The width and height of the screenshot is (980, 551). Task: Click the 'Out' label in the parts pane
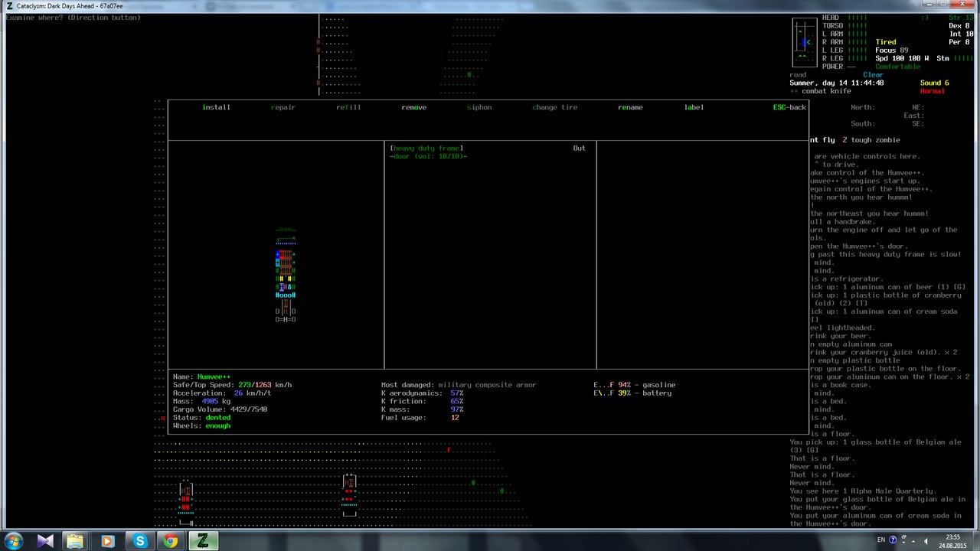pyautogui.click(x=579, y=148)
